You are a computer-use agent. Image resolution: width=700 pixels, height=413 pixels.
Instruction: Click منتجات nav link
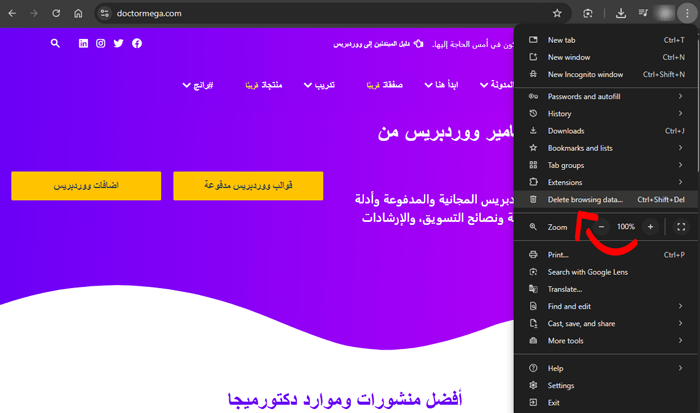[264, 85]
